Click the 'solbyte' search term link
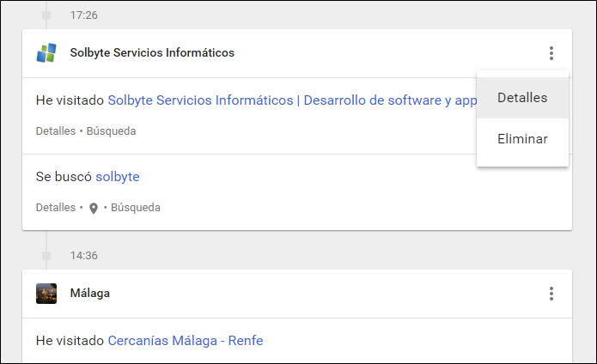 [x=118, y=177]
